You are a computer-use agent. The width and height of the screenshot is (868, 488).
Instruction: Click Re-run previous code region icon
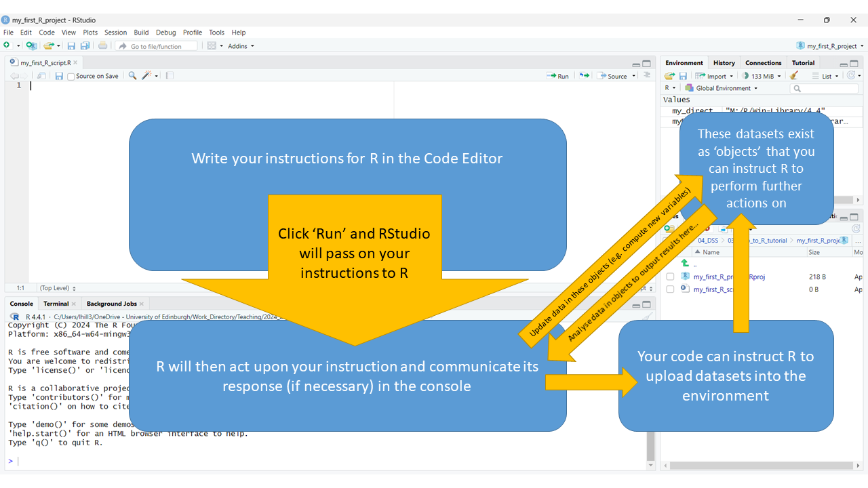[x=584, y=76]
